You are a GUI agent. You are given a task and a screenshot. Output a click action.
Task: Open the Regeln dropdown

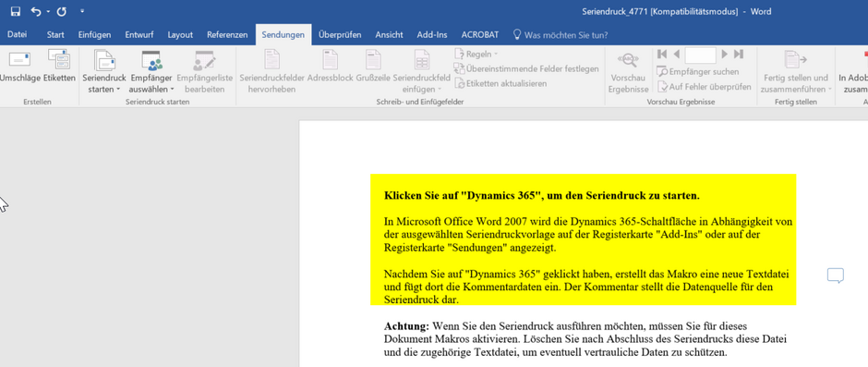(x=476, y=54)
